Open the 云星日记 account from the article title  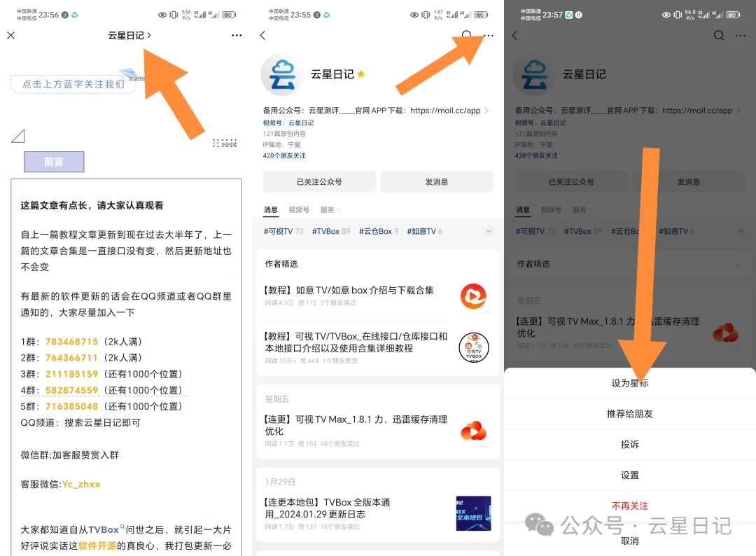click(x=129, y=35)
